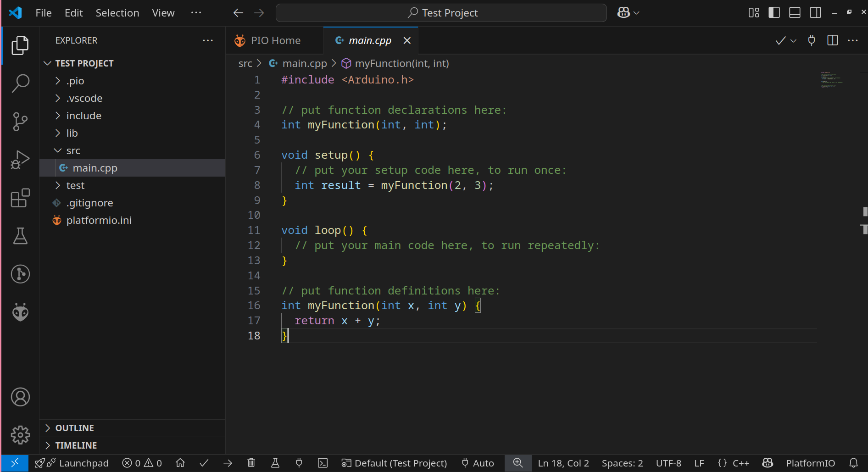868x472 pixels.
Task: Open the Run and Debug view
Action: pos(20,160)
